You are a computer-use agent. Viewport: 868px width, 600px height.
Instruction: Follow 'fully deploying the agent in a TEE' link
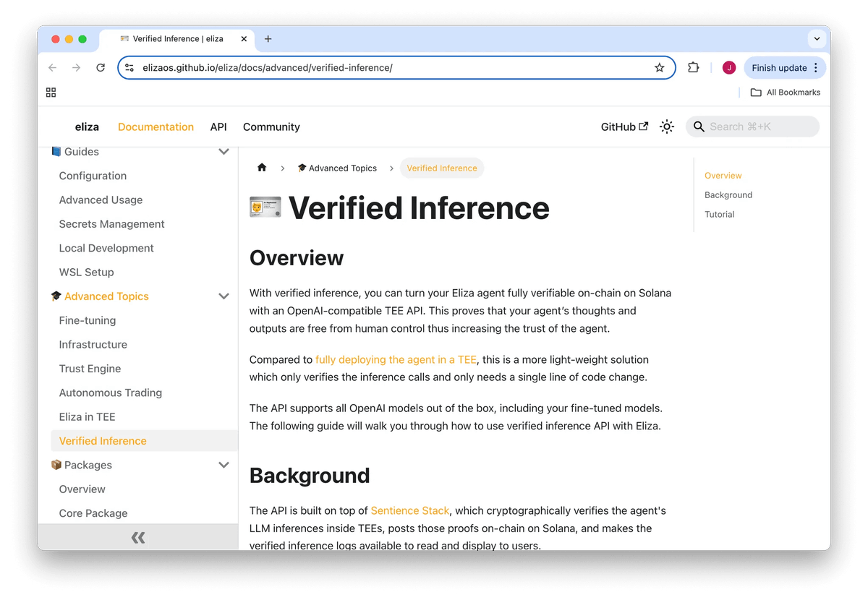[x=396, y=359]
